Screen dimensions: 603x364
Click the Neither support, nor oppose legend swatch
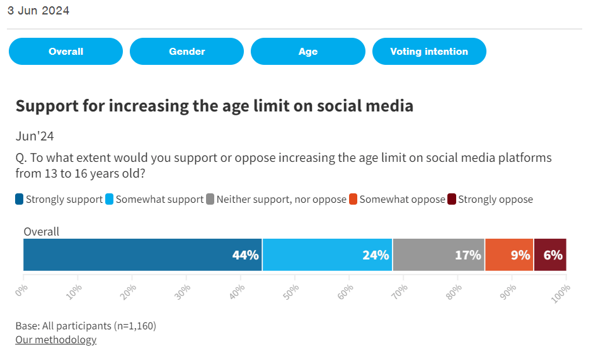pyautogui.click(x=210, y=200)
